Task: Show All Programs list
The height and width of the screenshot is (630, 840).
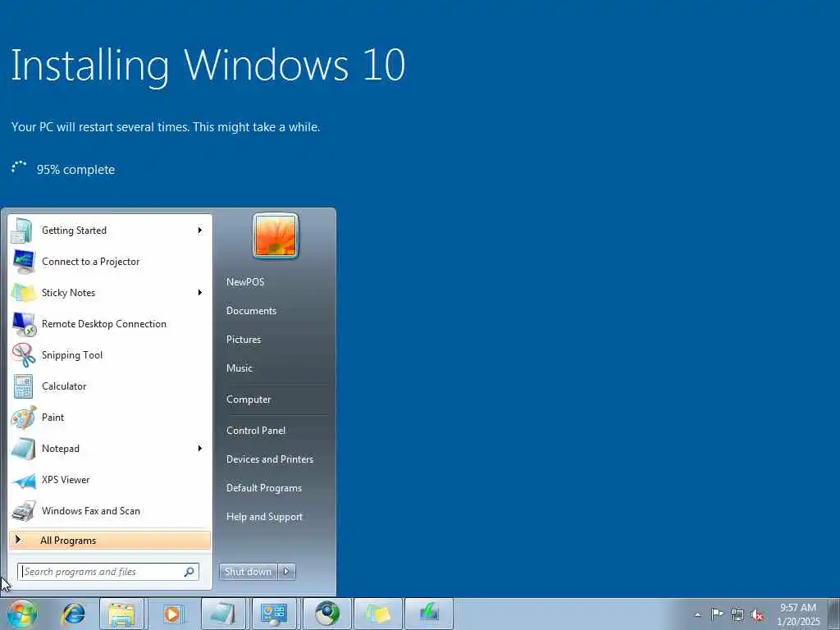Action: (110, 540)
